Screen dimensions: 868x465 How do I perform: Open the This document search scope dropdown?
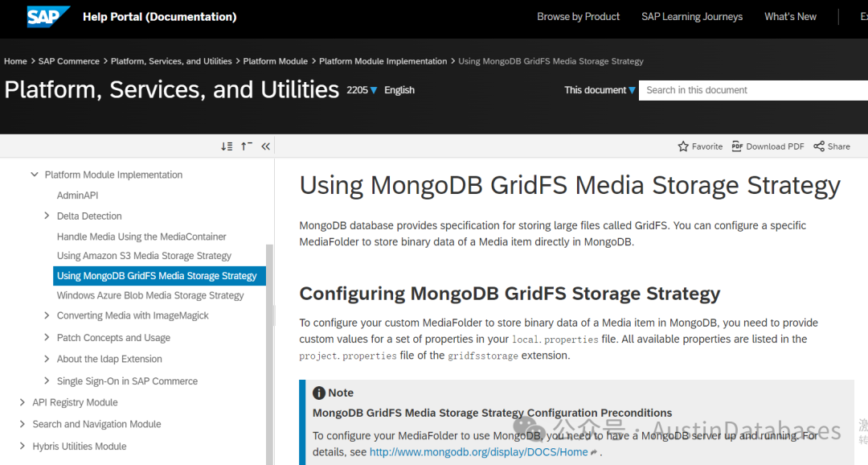pos(600,90)
